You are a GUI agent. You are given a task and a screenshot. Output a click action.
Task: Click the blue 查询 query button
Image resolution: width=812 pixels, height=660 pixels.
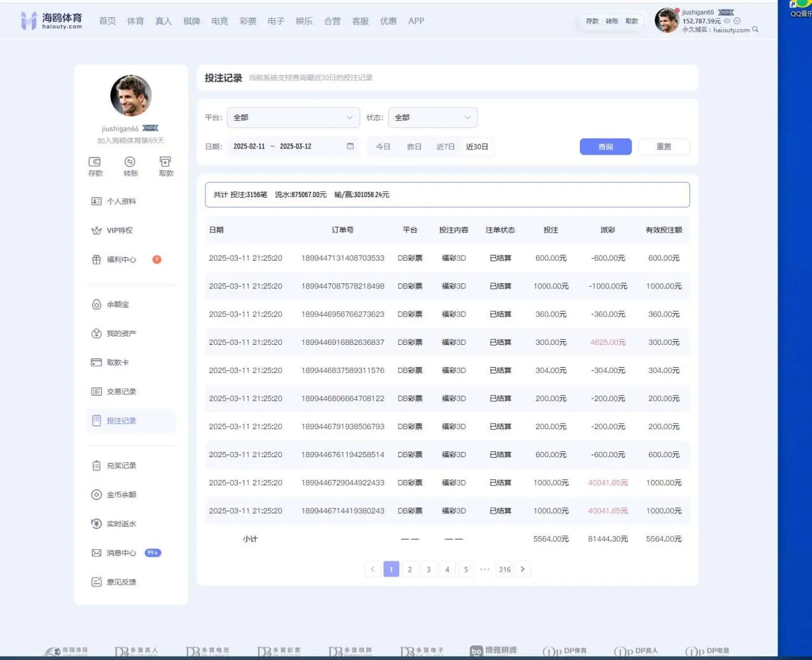pyautogui.click(x=605, y=146)
